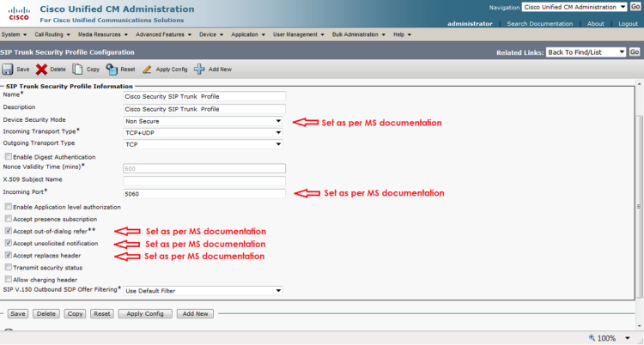The width and height of the screenshot is (644, 345).
Task: Click the Apply Config pencil icon
Action: pyautogui.click(x=147, y=70)
